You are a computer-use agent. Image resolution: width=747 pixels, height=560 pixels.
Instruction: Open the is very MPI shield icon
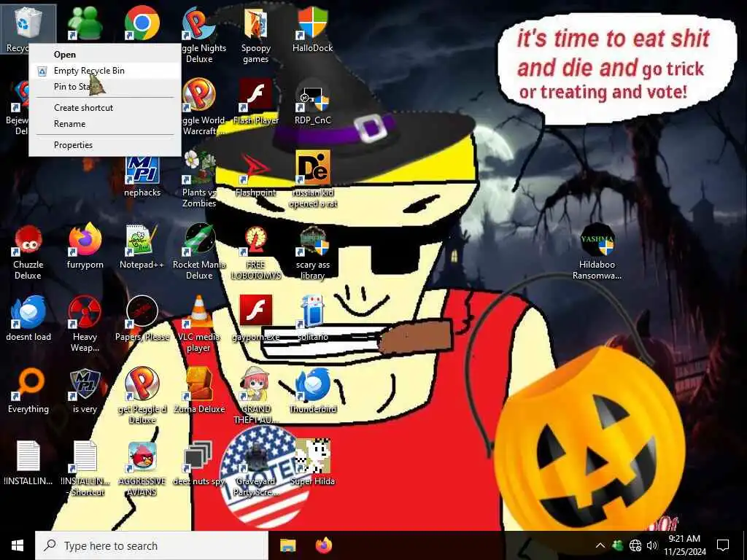pos(85,391)
